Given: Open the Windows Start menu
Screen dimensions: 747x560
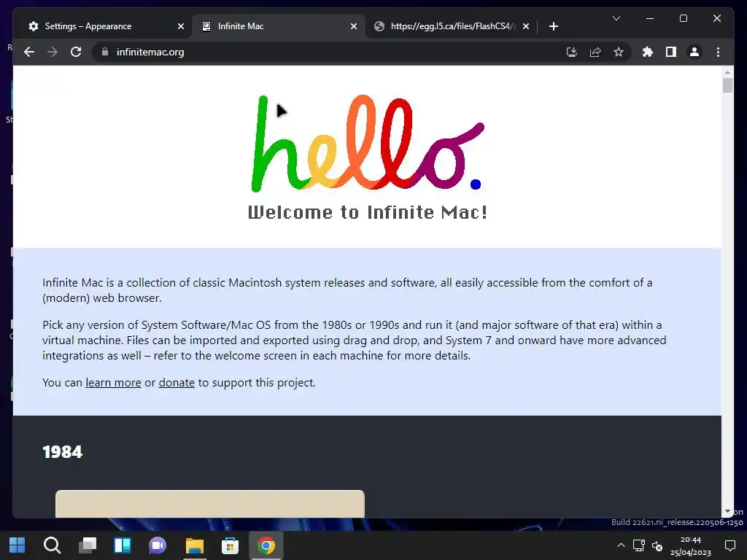Looking at the screenshot, I should click(18, 545).
